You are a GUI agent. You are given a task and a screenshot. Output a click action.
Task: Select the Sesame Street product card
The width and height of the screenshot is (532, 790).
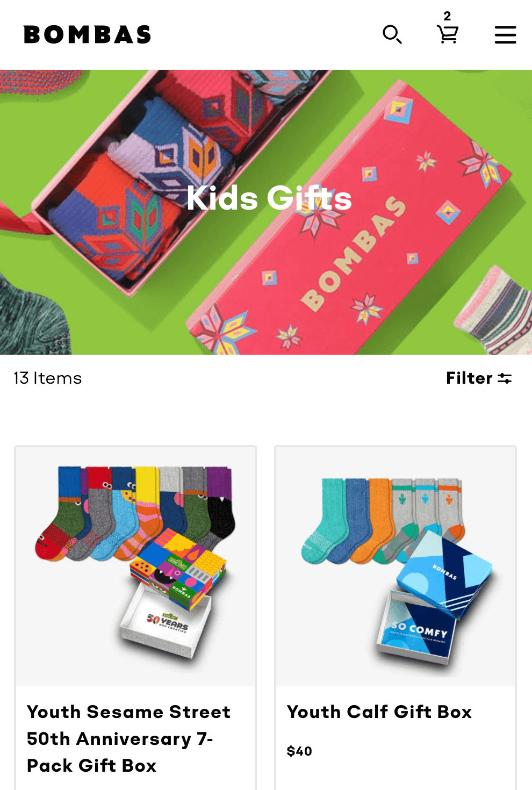click(135, 618)
